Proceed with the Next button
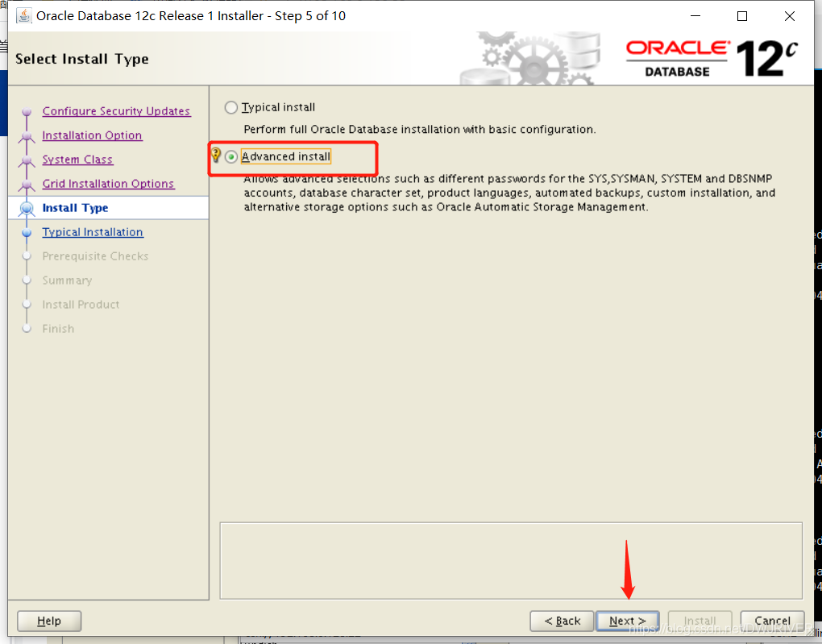Image resolution: width=822 pixels, height=644 pixels. (x=628, y=621)
